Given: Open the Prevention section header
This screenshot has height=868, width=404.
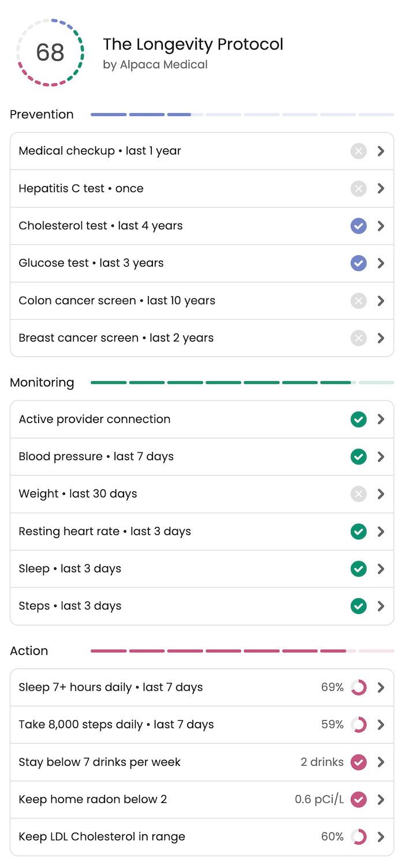Looking at the screenshot, I should 41,114.
